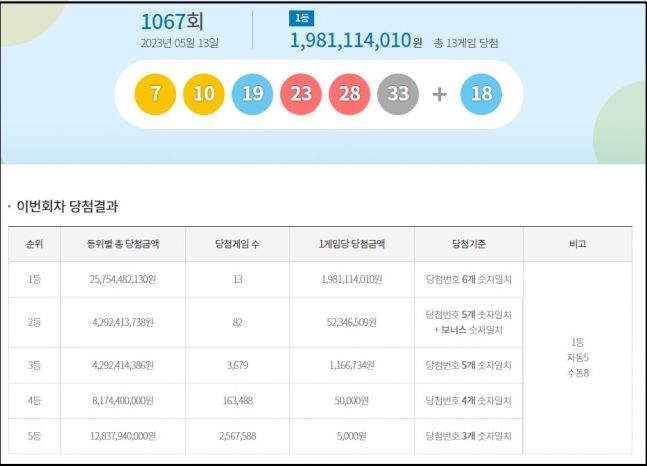
Task: Click the draw date 2023년 05월 13일
Action: pyautogui.click(x=180, y=43)
